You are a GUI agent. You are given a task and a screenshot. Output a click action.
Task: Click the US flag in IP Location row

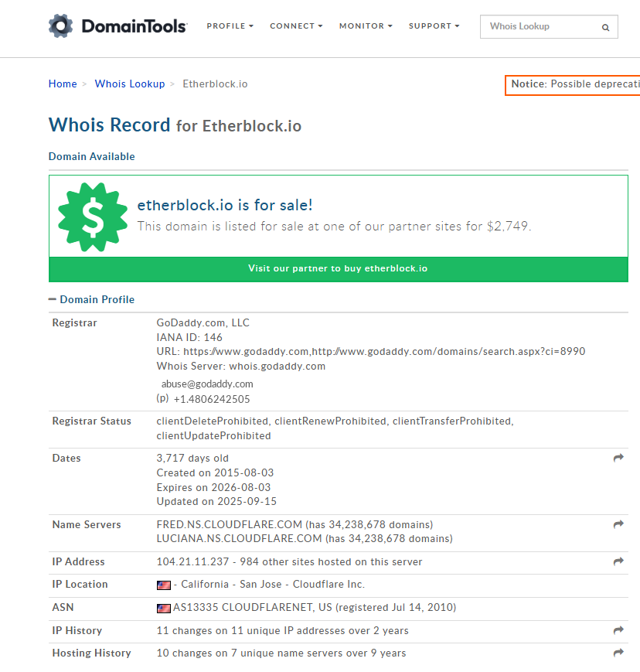click(164, 585)
